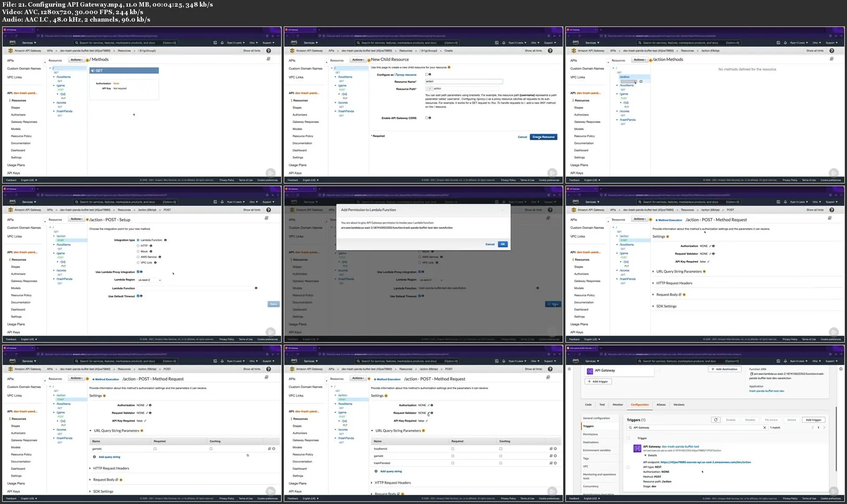
Task: Open help question-mark icon in New Child Resource frame
Action: [x=550, y=51]
